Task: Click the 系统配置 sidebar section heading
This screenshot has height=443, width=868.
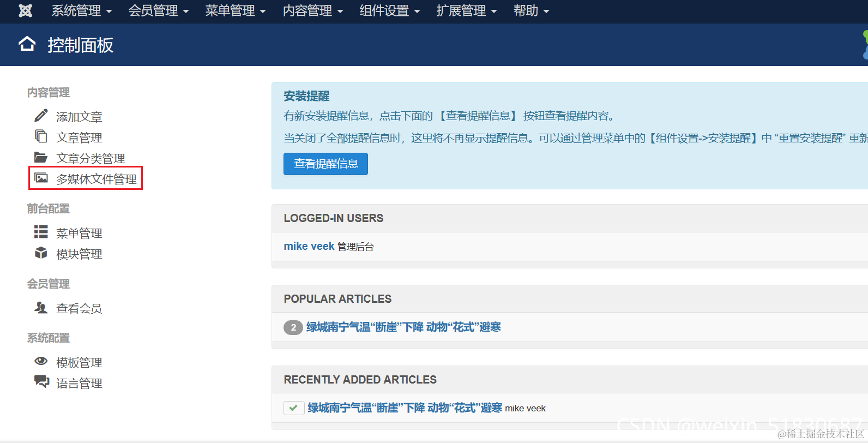Action: 49,338
